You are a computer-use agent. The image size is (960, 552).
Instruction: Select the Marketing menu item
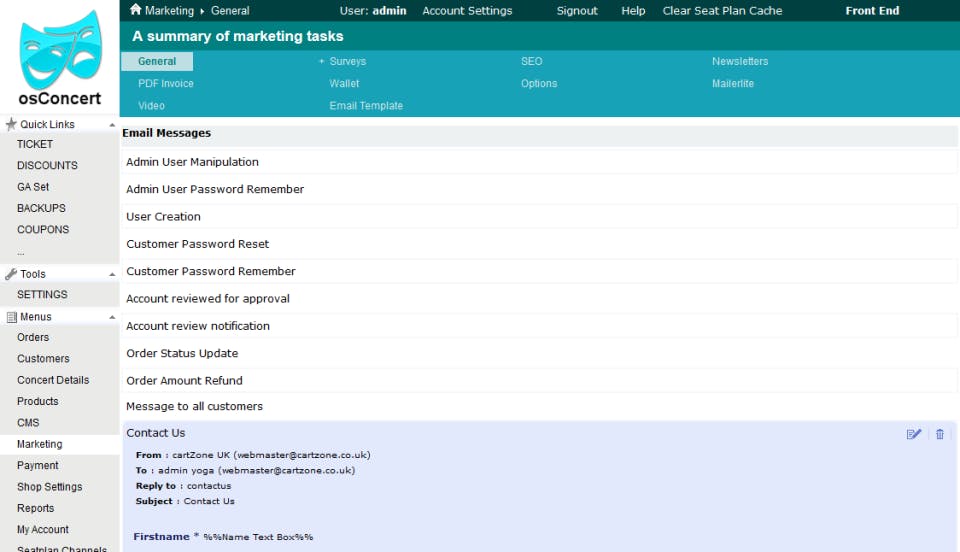(x=40, y=444)
